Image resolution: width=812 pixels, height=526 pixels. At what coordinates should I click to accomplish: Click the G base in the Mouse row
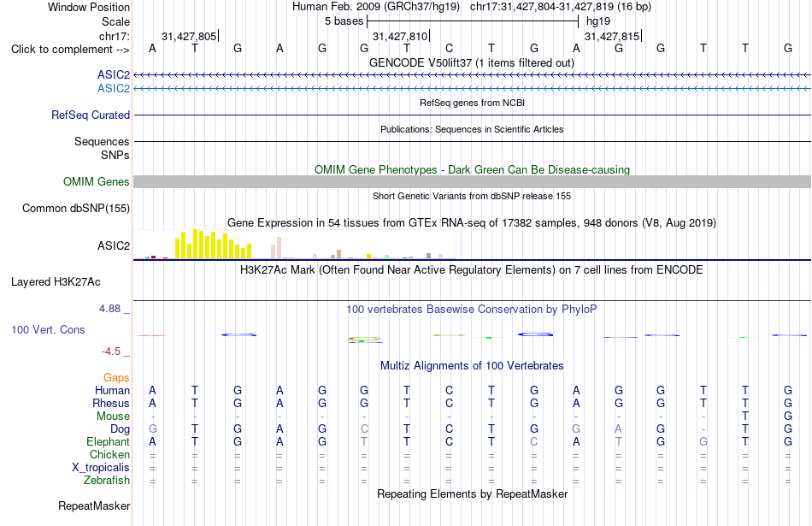(788, 417)
